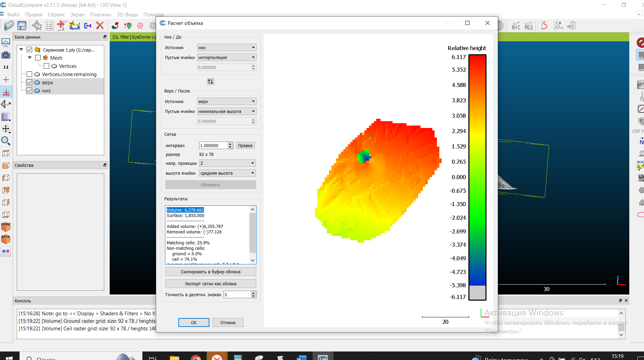
Task: Click the open file folder icon
Action: tap(9, 26)
